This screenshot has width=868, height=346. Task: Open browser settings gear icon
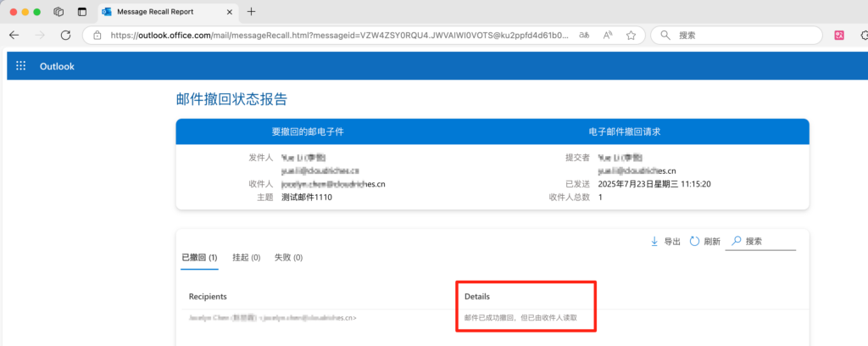pos(862,36)
